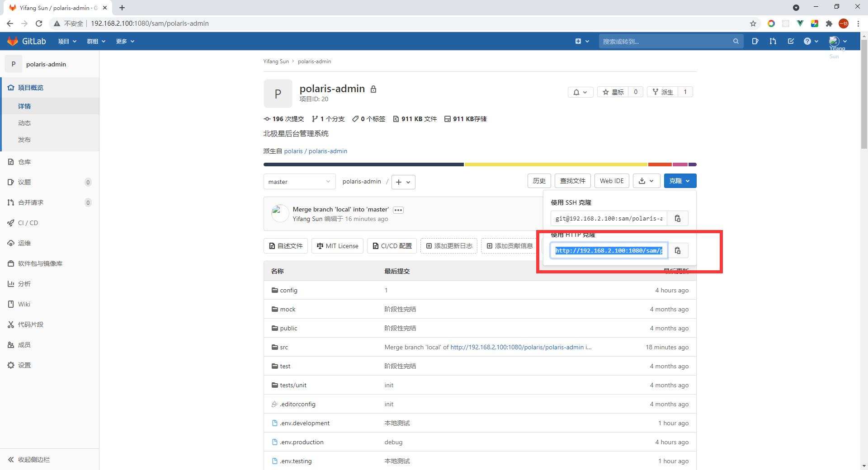Open the 代码片段 snippets sidebar item
868x470 pixels.
[x=50, y=324]
